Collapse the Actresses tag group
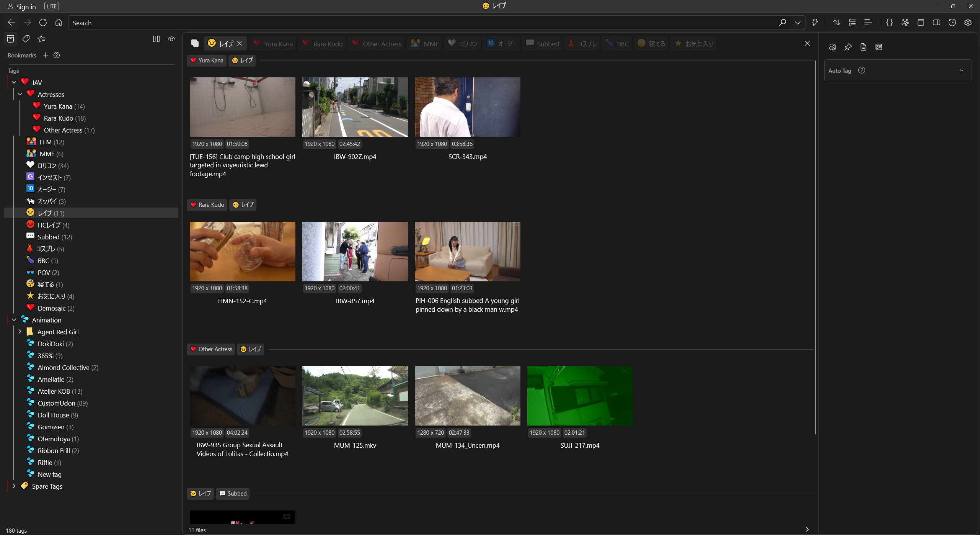980x535 pixels. (20, 94)
